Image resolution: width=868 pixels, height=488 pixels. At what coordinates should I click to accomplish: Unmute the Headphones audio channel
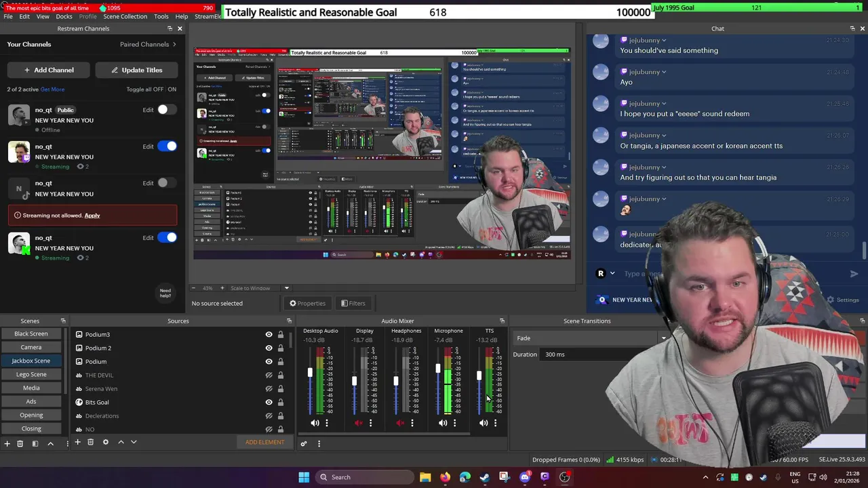coord(400,423)
